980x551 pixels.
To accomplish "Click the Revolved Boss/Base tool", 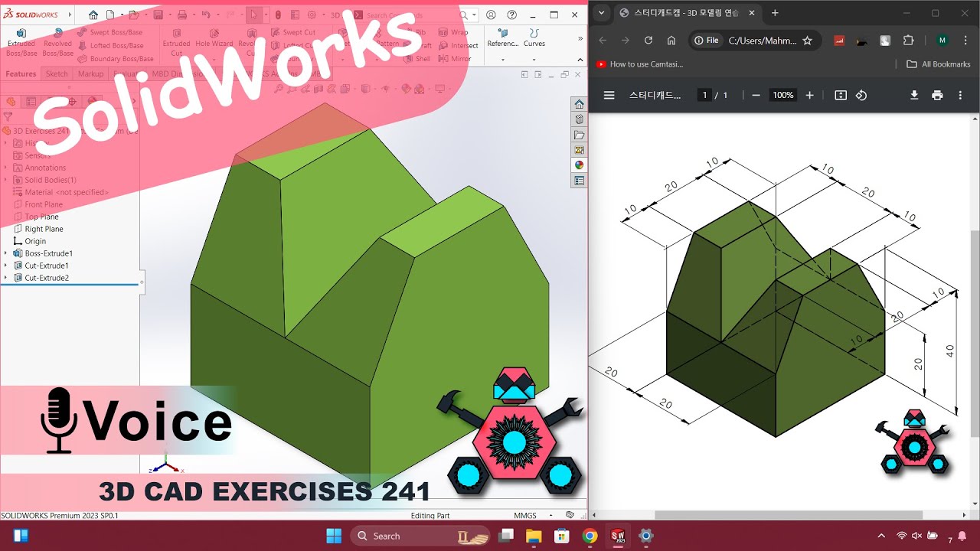I will coord(57,42).
